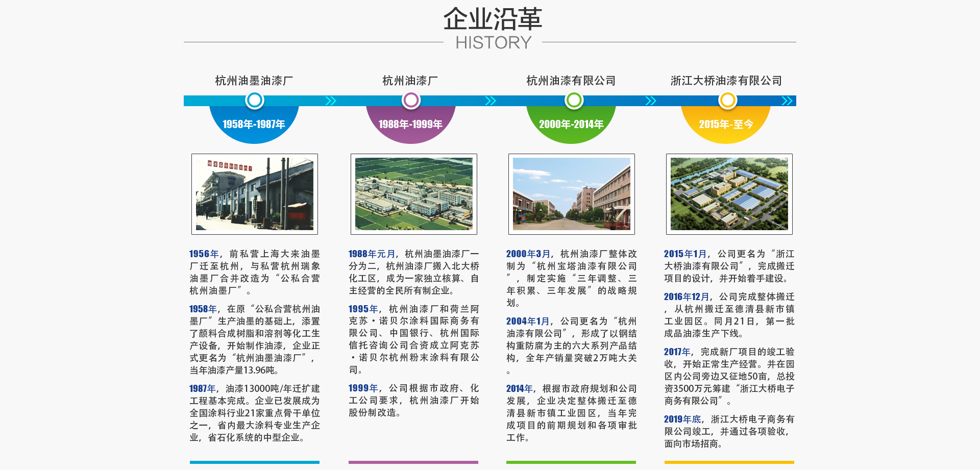Open the old black-and-white factory photo
Screen dimensions: 980x470
coord(255,194)
